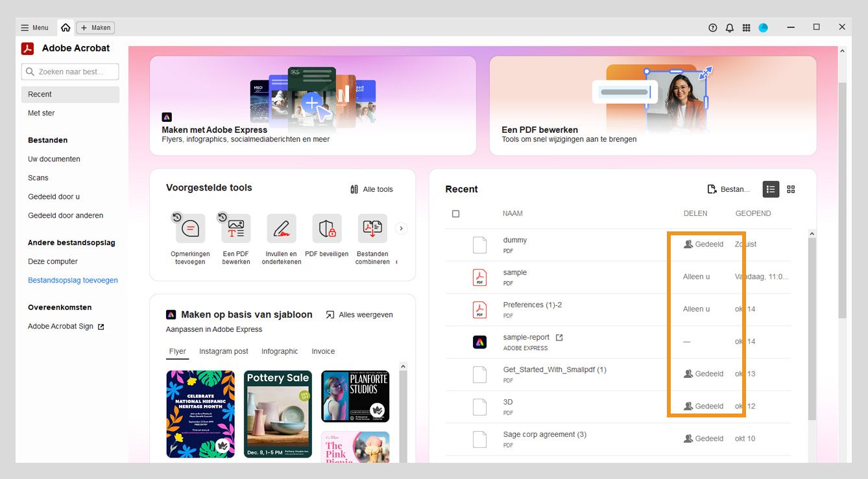Viewport: 868px width, 479px height.
Task: Open the GEOPEND column sort options
Action: pos(753,213)
